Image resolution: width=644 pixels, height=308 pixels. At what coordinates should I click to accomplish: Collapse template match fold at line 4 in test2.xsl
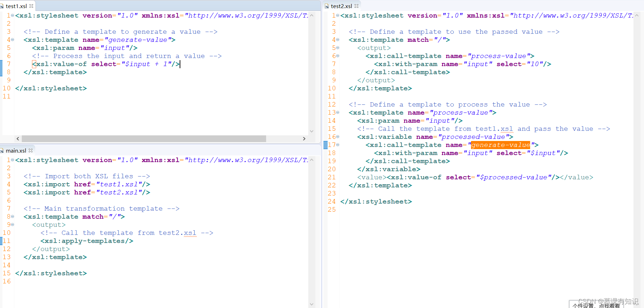point(338,40)
